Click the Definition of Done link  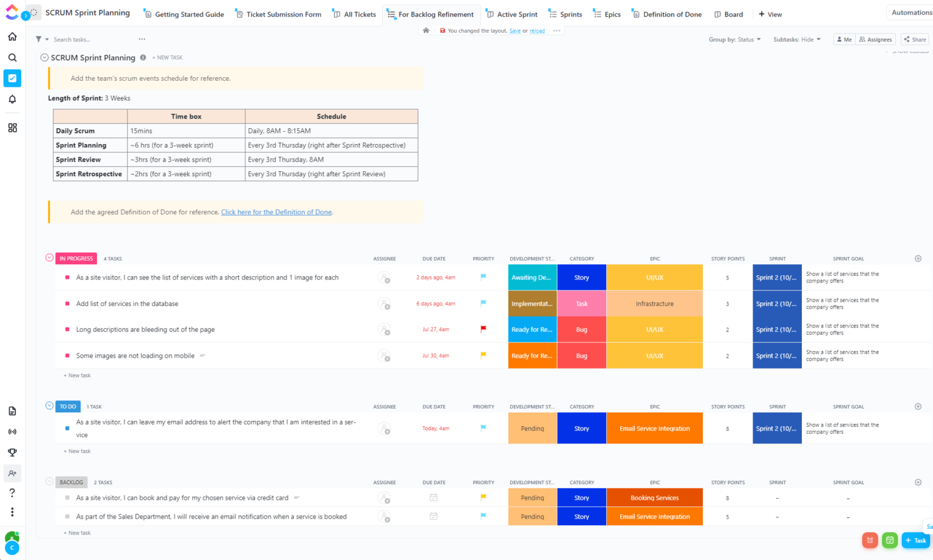276,212
